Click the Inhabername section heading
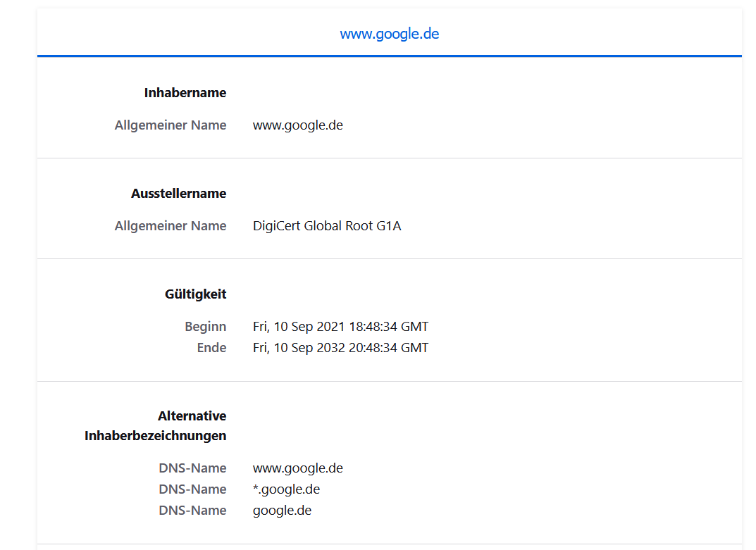The image size is (756, 550). (185, 93)
